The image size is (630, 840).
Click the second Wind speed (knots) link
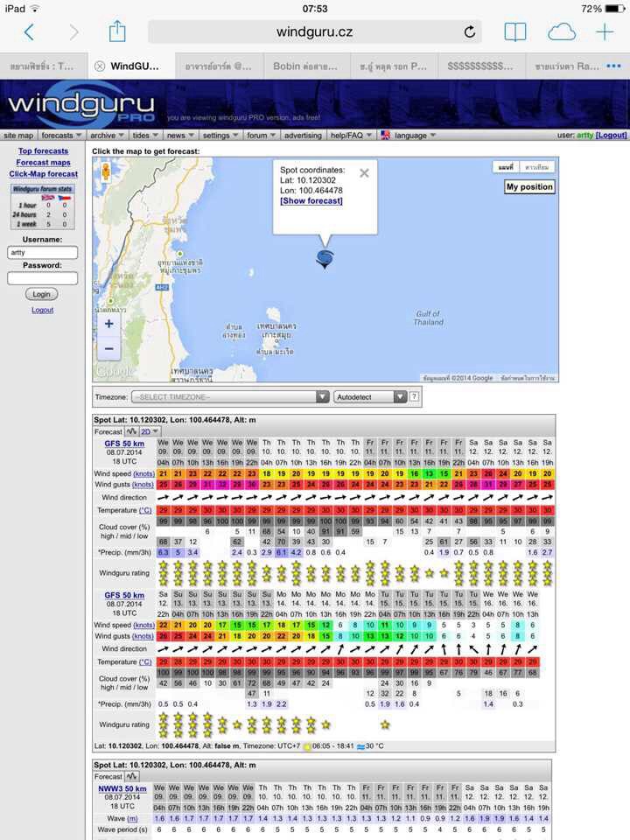tap(143, 625)
